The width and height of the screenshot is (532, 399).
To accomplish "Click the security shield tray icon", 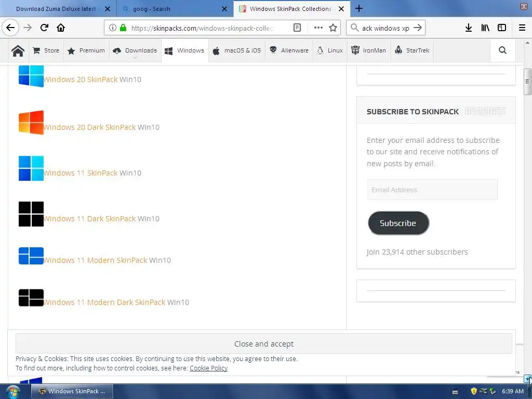I will point(474,391).
